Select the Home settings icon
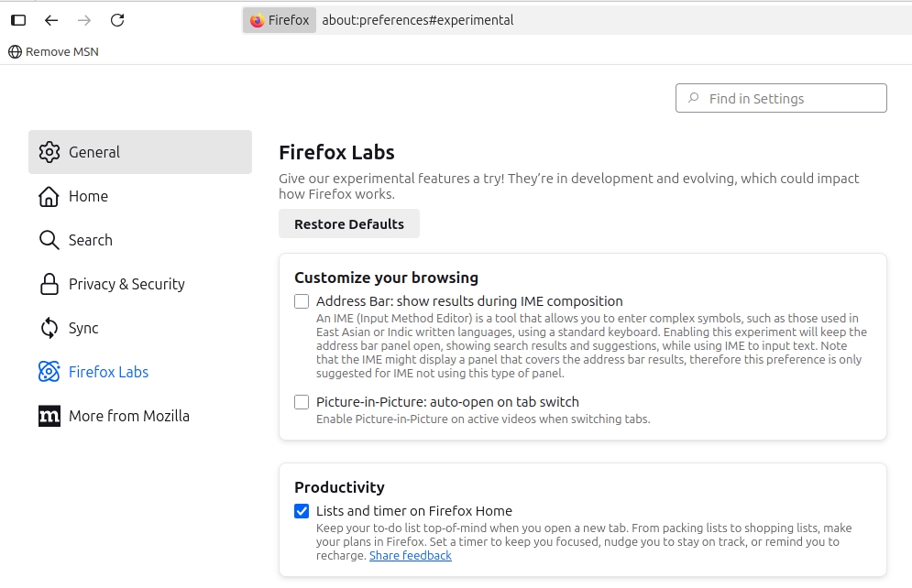The height and width of the screenshot is (588, 912). click(48, 196)
